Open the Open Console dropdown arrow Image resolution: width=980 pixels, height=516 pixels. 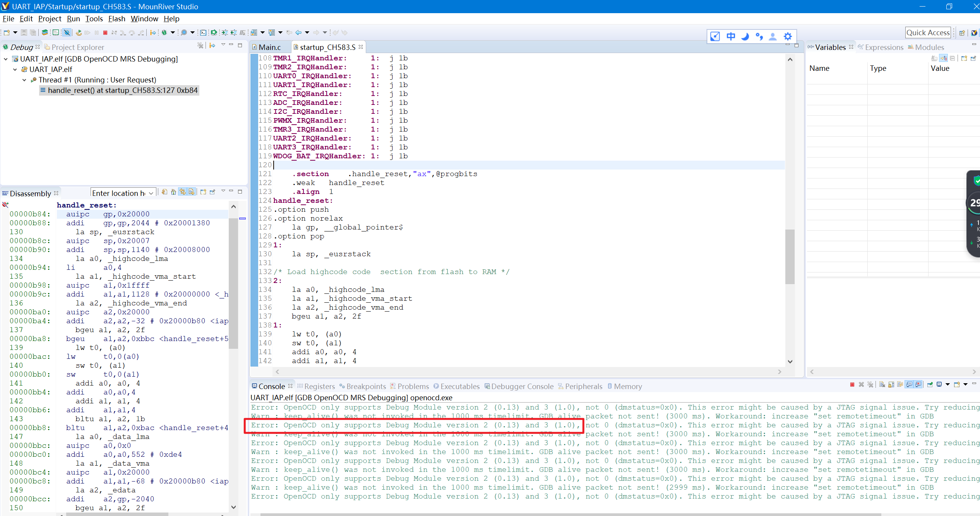[966, 384]
